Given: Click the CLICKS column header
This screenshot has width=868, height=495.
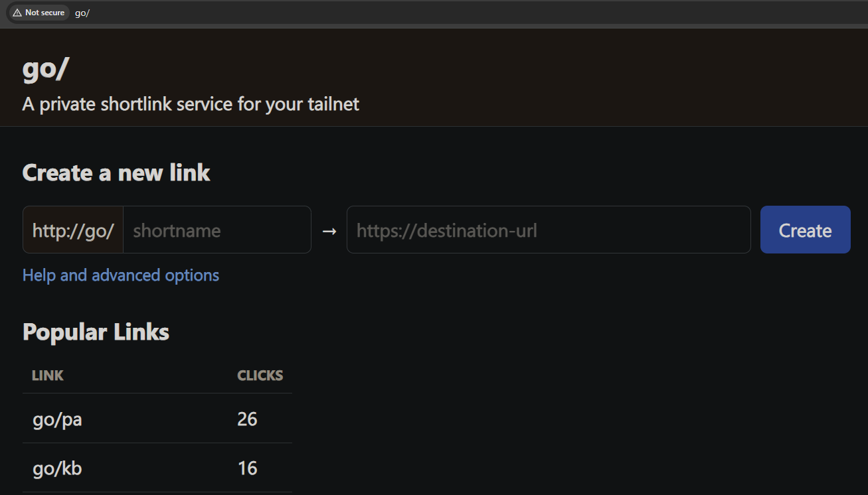Looking at the screenshot, I should click(x=260, y=375).
